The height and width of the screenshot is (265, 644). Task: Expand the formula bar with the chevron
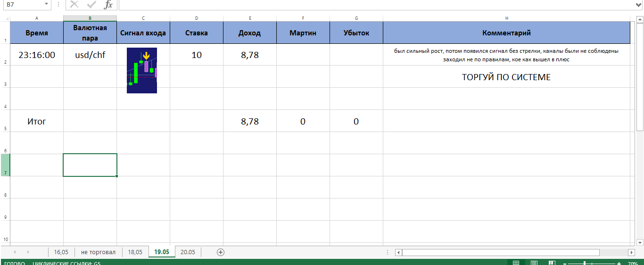639,5
